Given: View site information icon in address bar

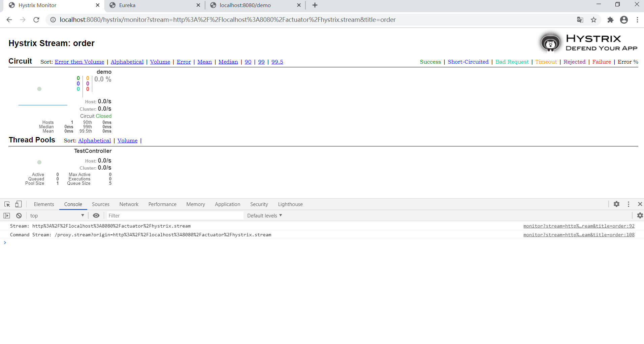Looking at the screenshot, I should click(x=53, y=20).
